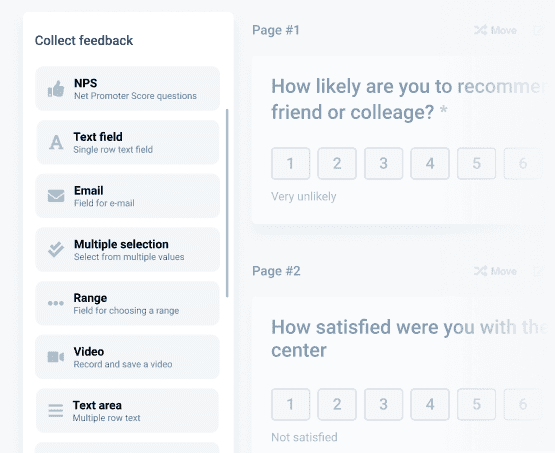
Task: Click the How likely to recommend question title
Action: click(407, 99)
